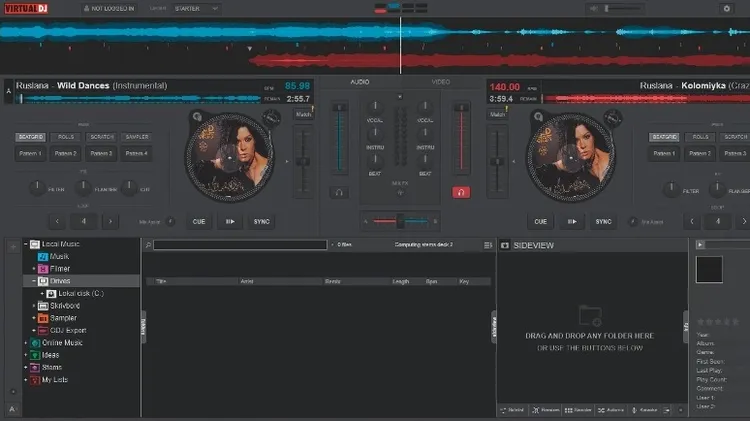Click the left deck BPM value 85.98
Image resolution: width=750 pixels, height=421 pixels.
click(x=297, y=86)
